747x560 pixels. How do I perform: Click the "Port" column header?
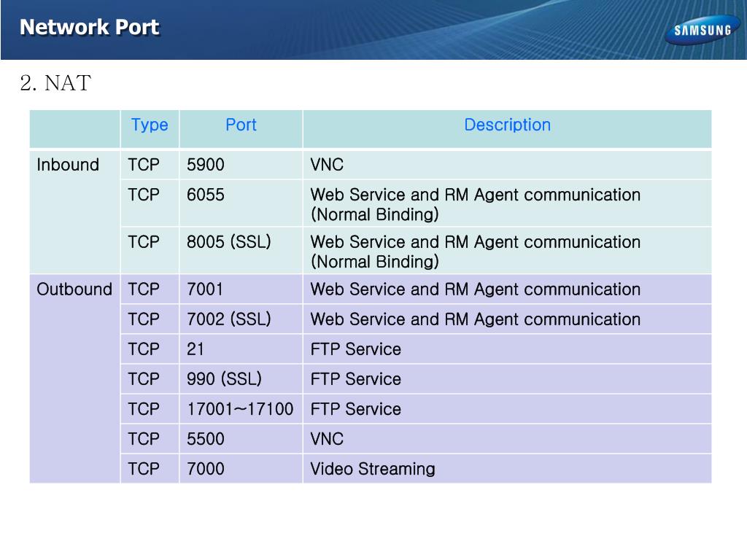[241, 125]
